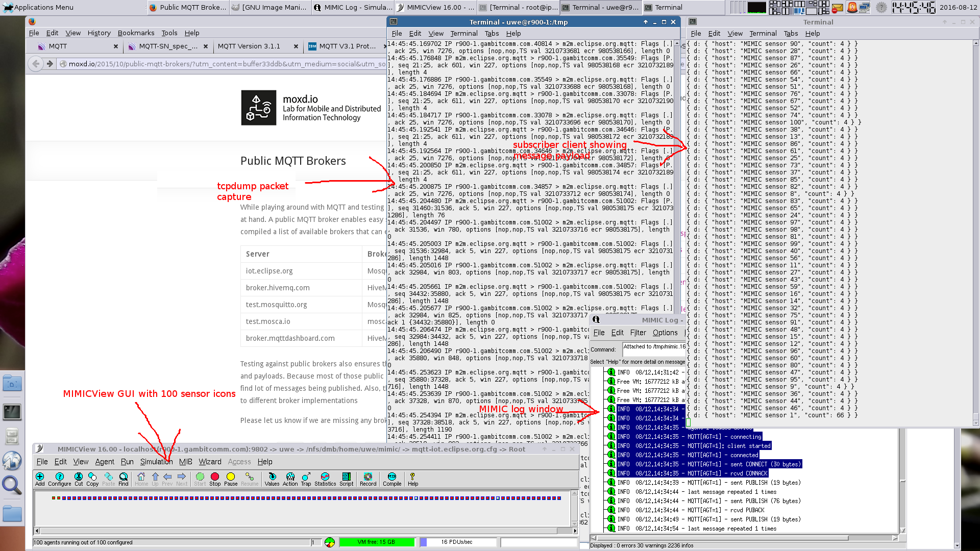Open Tabs menu in the uwe@r900-1 terminal
Viewport: 980px width, 551px height.
tap(492, 33)
